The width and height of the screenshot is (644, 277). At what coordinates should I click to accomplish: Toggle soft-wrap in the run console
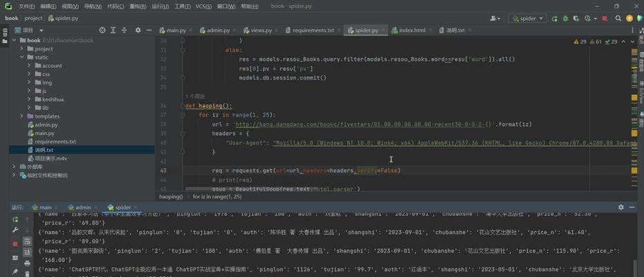27,241
